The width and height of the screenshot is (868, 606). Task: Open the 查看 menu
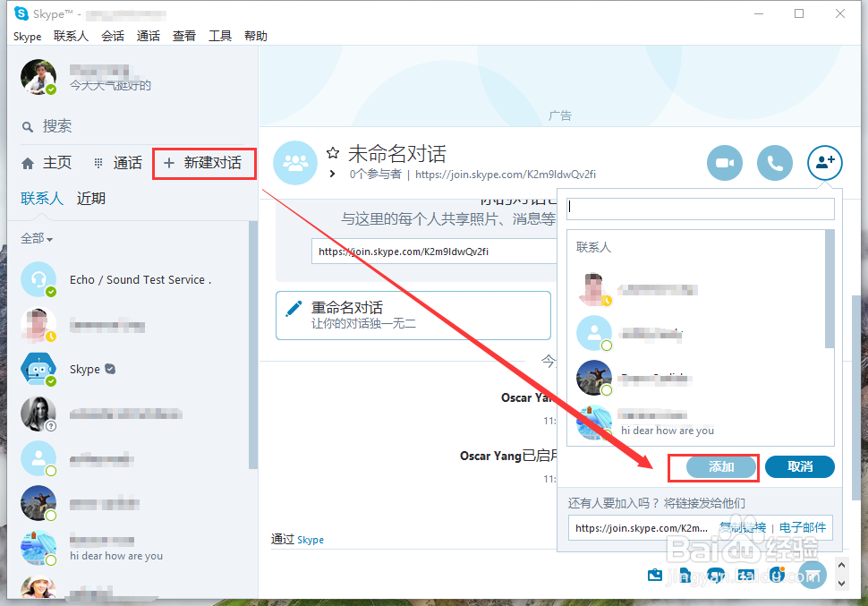click(x=183, y=36)
